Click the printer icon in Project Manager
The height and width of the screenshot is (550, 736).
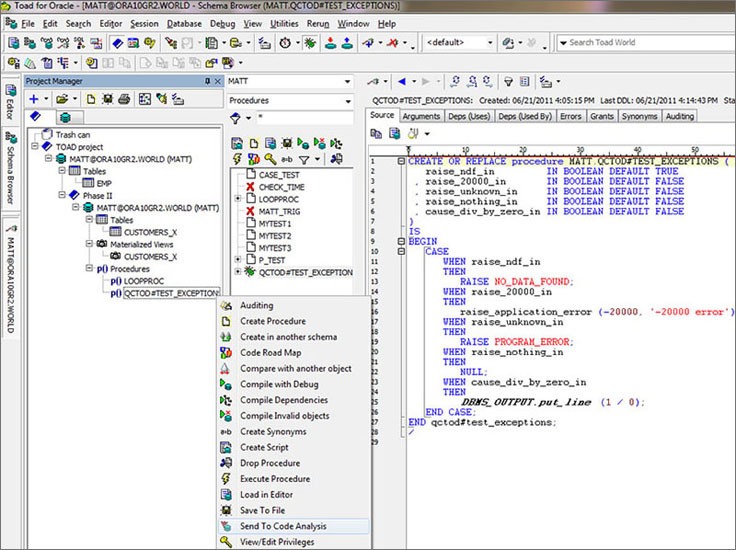(x=124, y=99)
